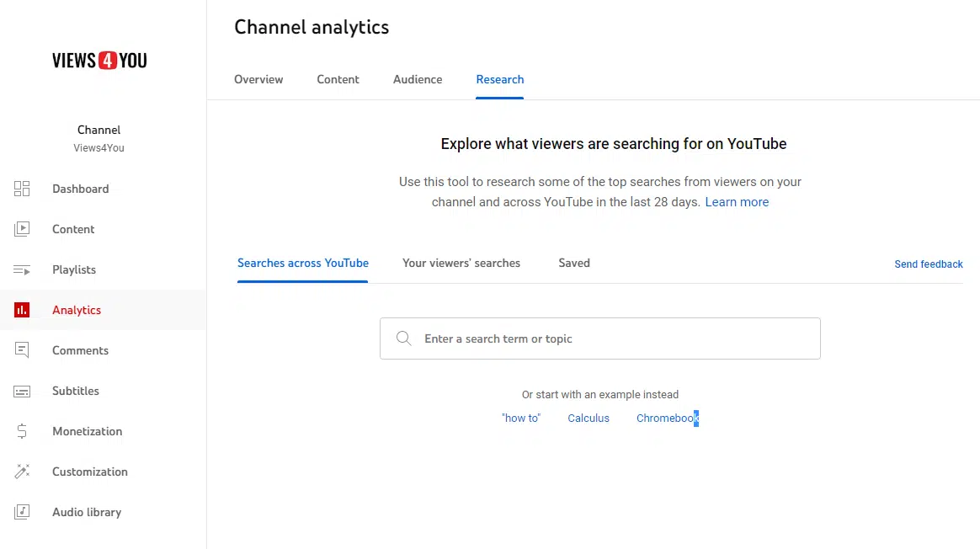
Task: Switch to Your viewers' searches tab
Action: 461,263
